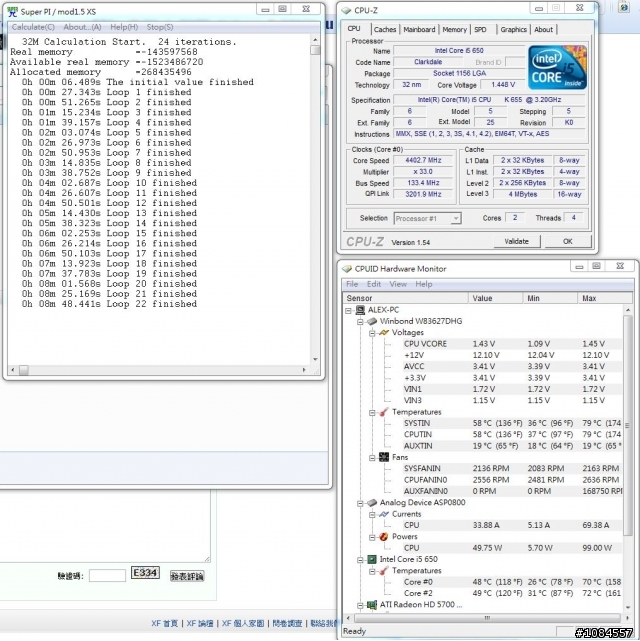The image size is (640, 641).
Task: Click the CPU-Z title bar icon
Action: (x=347, y=10)
